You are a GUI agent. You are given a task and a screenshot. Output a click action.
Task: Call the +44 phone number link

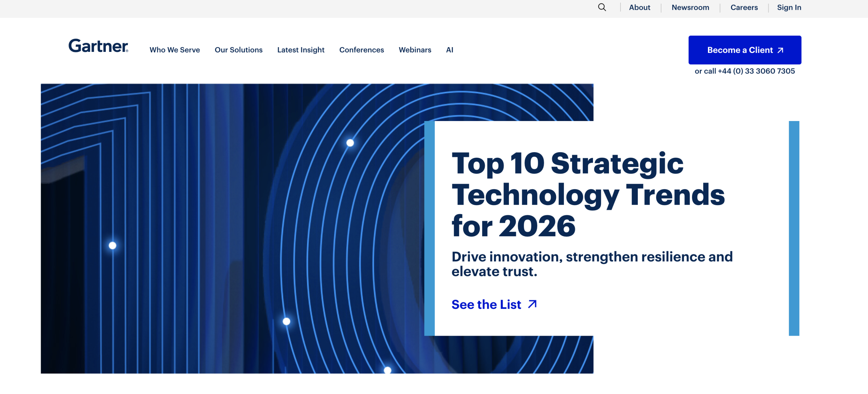[756, 71]
